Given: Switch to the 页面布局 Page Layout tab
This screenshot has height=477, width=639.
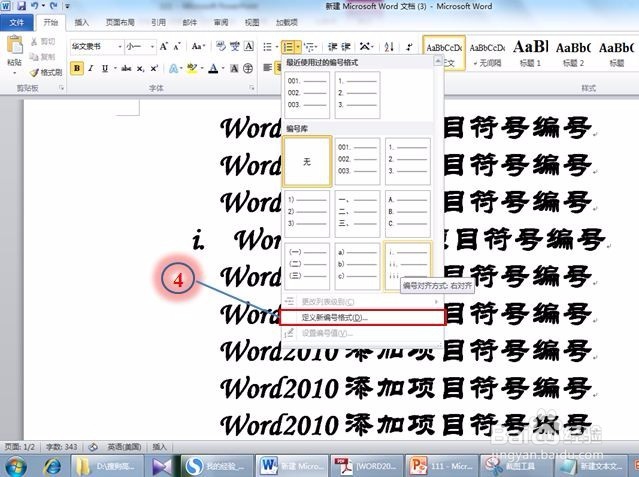Looking at the screenshot, I should pos(120,22).
